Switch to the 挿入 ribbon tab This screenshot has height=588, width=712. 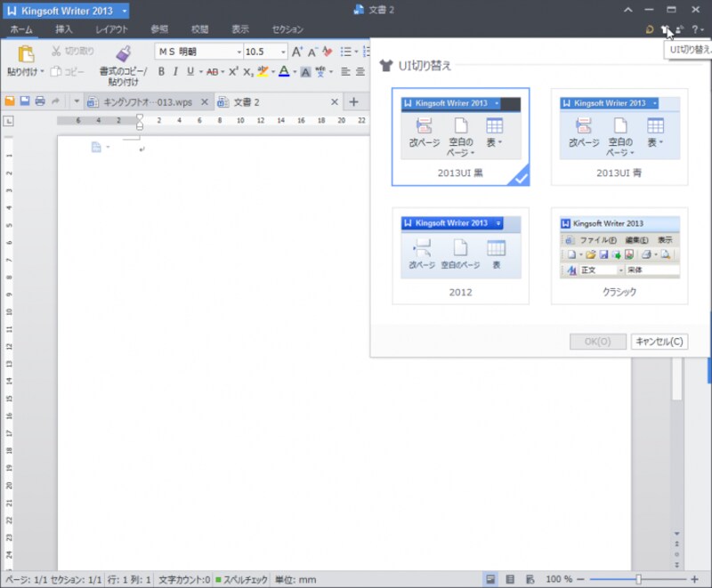[x=64, y=29]
